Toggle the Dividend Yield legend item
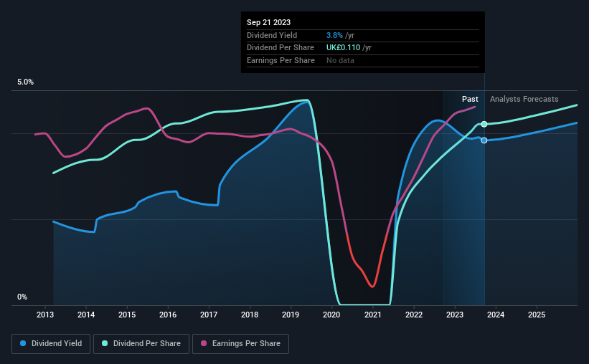The height and width of the screenshot is (364, 589). (x=51, y=343)
